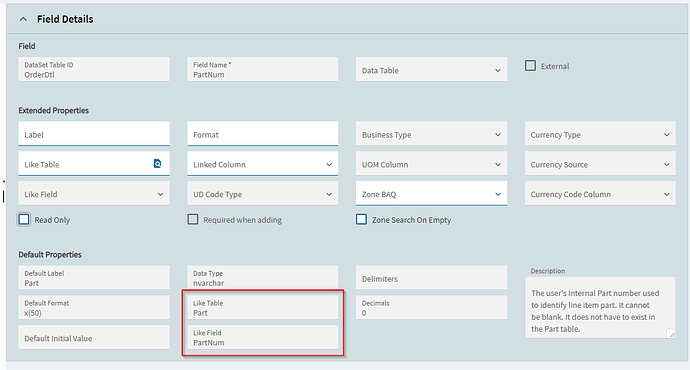The image size is (690, 370).
Task: Click the Description text area
Action: (x=600, y=308)
